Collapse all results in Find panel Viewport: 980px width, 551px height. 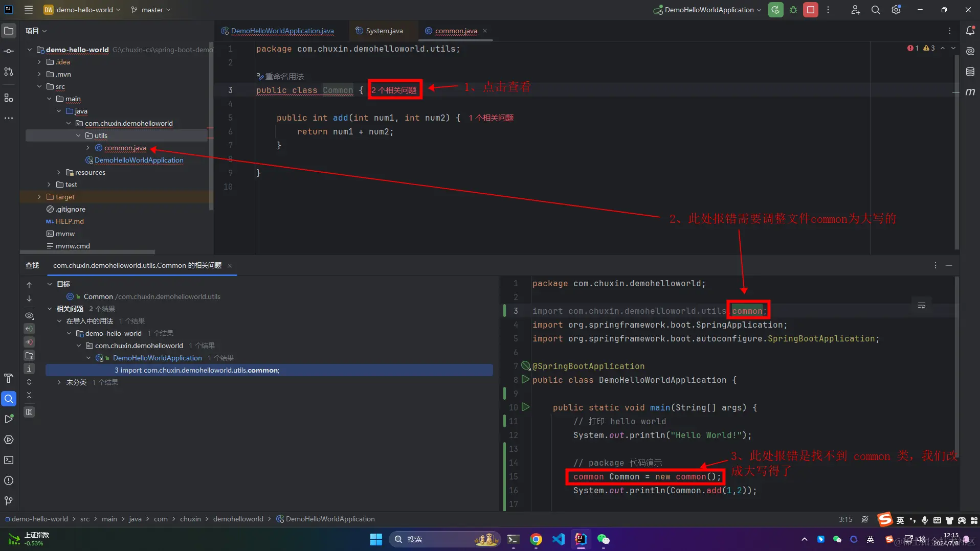tap(29, 395)
